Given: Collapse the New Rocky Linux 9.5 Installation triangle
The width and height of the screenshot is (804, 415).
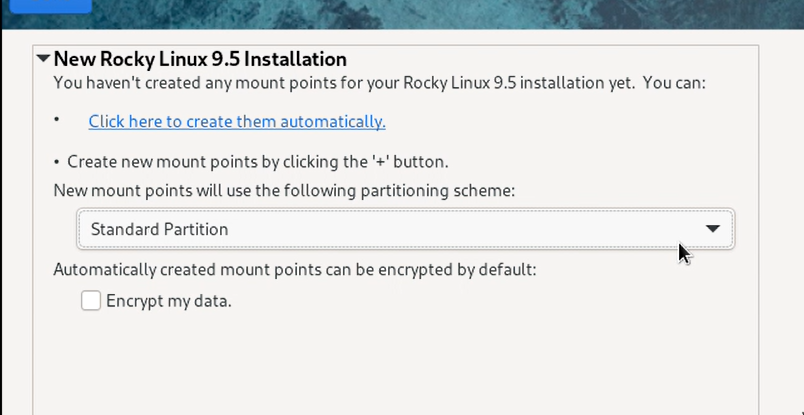Looking at the screenshot, I should 43,58.
